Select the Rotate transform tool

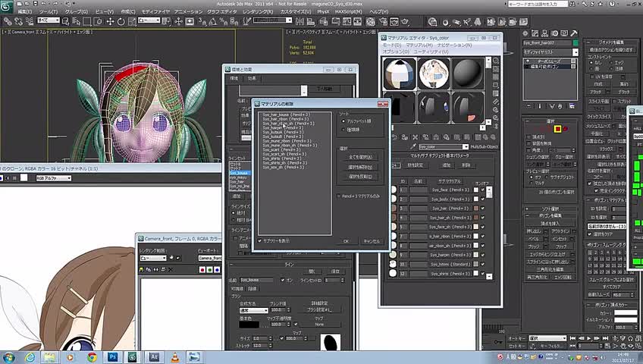tap(121, 21)
